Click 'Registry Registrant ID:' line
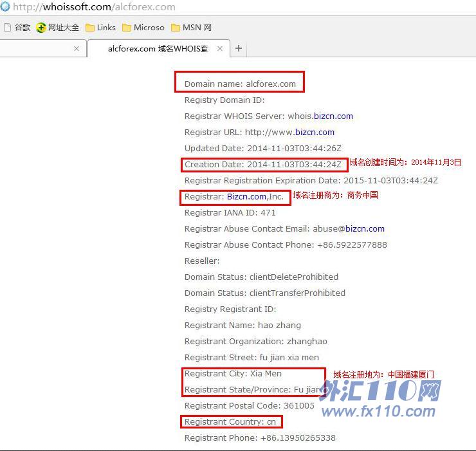The height and width of the screenshot is (451, 476). coord(230,309)
